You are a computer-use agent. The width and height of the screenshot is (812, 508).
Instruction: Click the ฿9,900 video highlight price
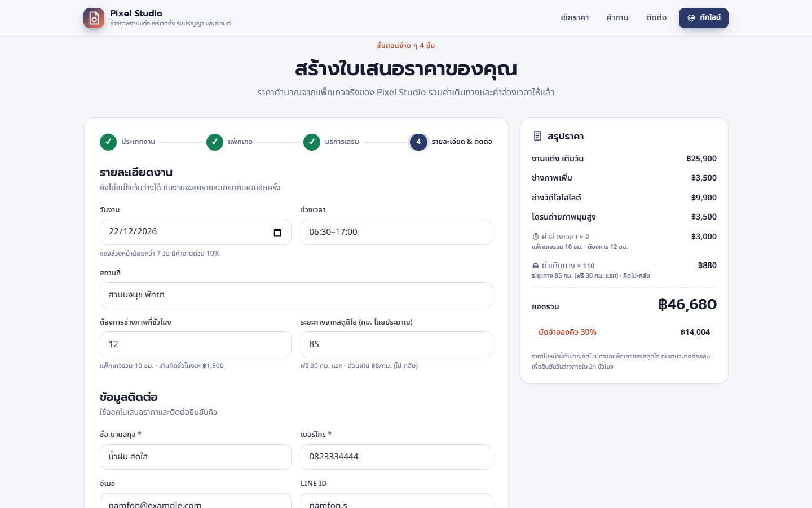tap(704, 198)
